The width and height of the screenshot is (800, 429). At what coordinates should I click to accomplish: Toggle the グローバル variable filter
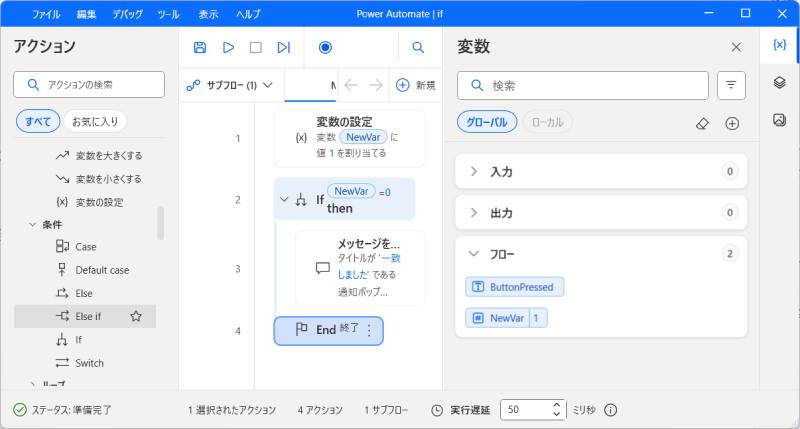[x=487, y=122]
